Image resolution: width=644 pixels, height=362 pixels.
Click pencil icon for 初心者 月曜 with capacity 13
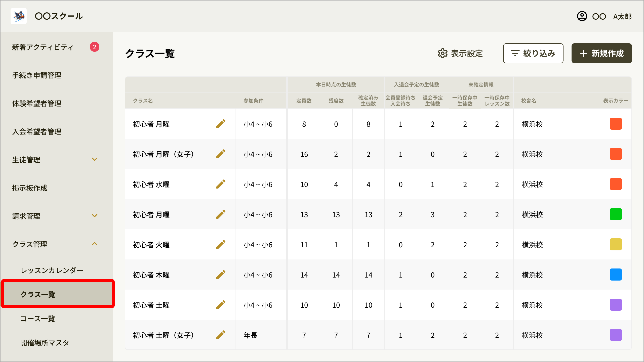pyautogui.click(x=221, y=214)
